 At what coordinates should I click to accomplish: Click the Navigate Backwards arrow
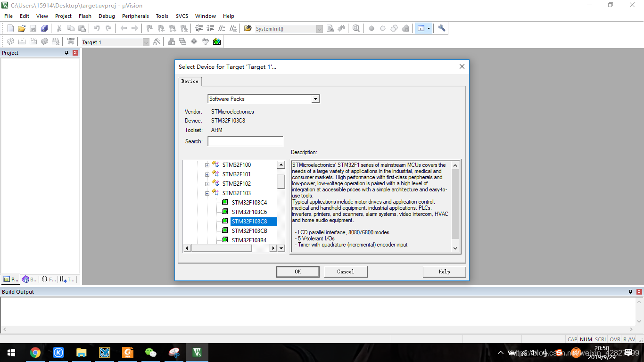[x=124, y=28]
